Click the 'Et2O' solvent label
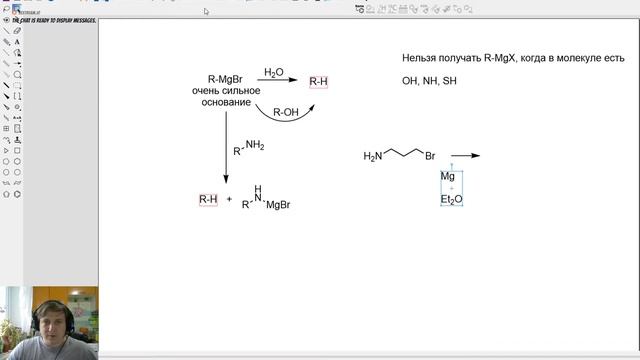The width and height of the screenshot is (640, 360). point(451,199)
